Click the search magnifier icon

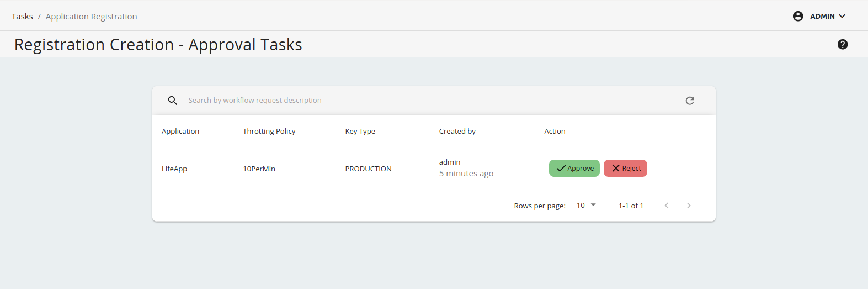pyautogui.click(x=173, y=101)
